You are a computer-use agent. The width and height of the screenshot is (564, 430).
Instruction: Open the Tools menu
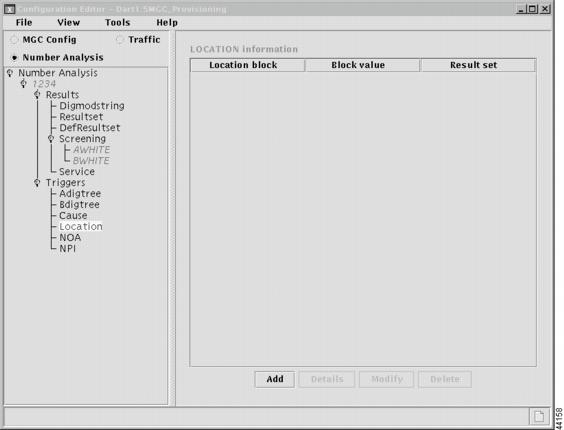(117, 22)
